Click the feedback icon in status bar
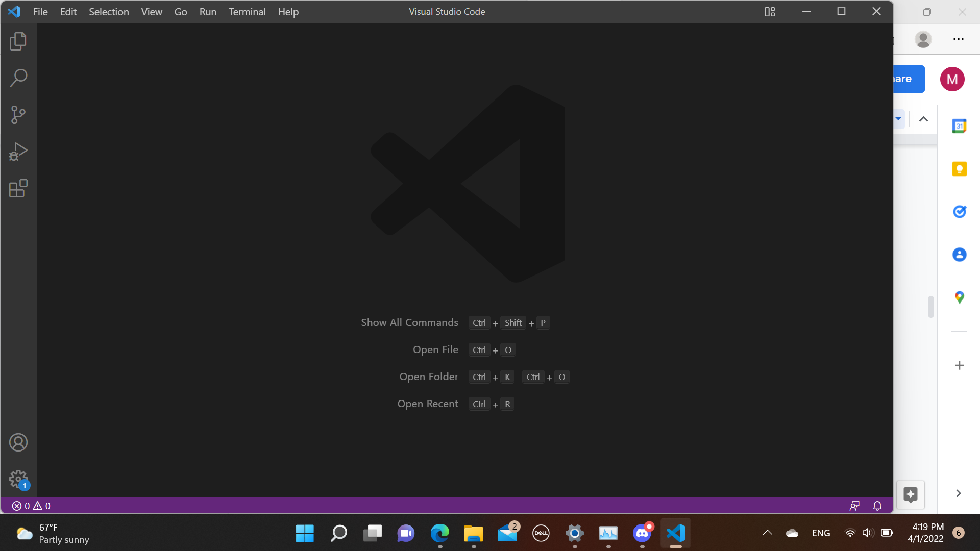Screen dimensions: 980x551 854,506
